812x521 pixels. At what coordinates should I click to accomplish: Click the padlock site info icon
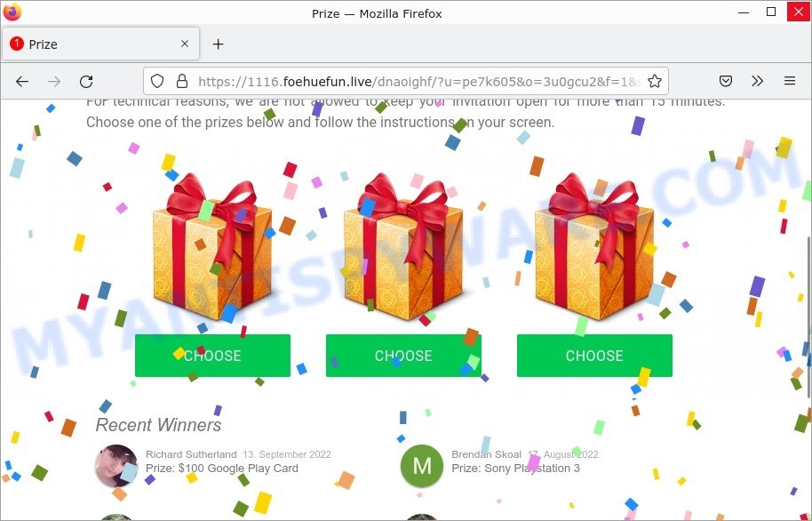tap(182, 81)
